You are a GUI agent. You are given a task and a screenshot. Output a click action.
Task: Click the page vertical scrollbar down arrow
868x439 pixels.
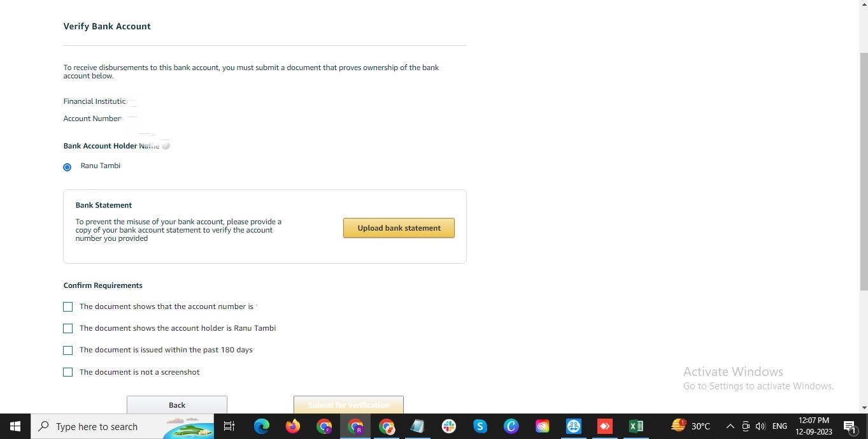[864, 408]
